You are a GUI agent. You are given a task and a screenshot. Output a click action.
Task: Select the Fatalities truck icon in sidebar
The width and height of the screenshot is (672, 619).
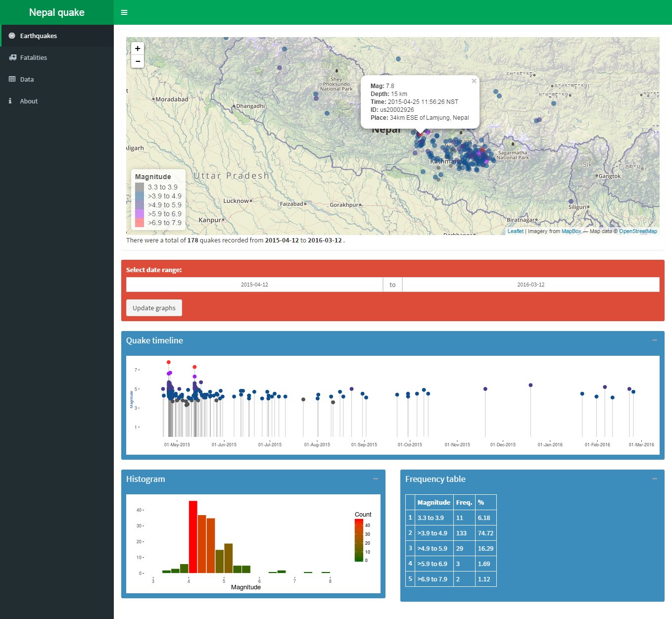[x=12, y=57]
